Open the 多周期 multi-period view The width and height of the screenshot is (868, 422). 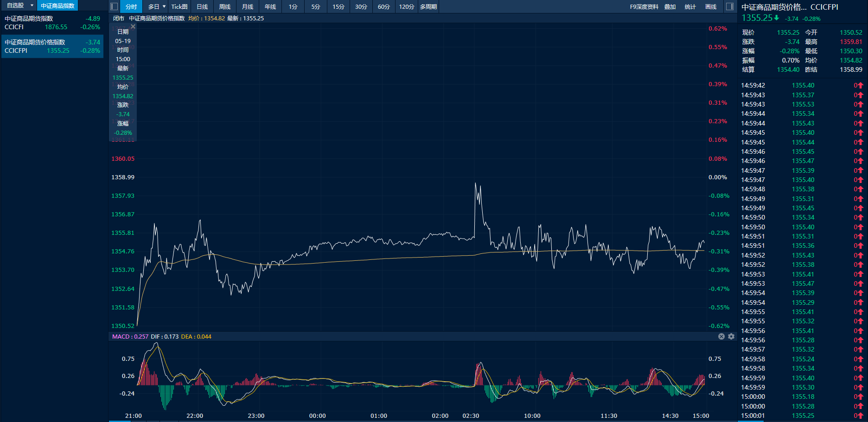click(x=428, y=6)
